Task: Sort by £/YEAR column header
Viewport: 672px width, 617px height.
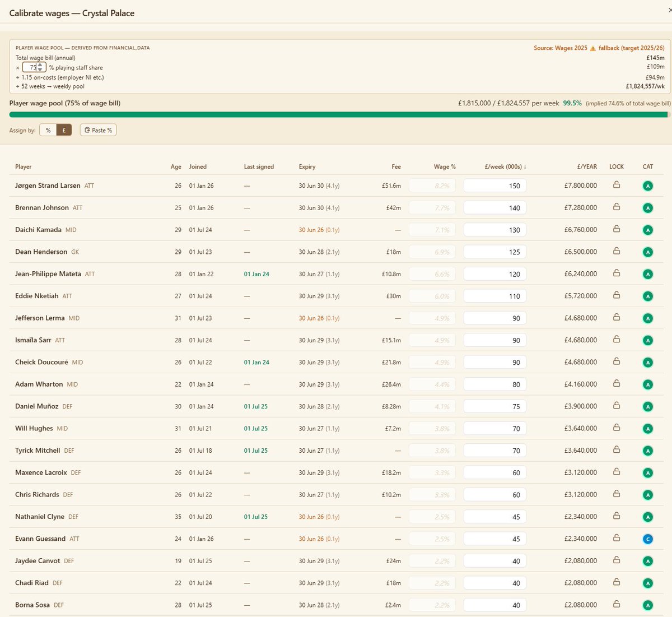Action: point(587,166)
